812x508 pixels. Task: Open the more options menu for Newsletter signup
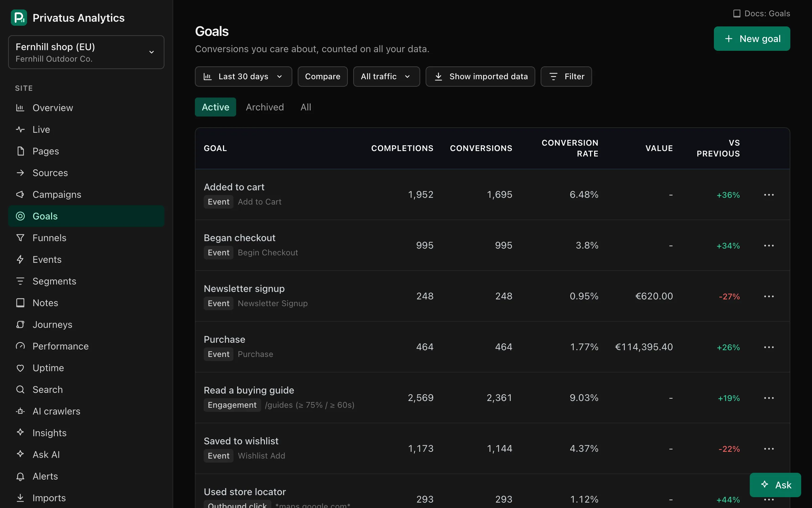[x=769, y=296]
